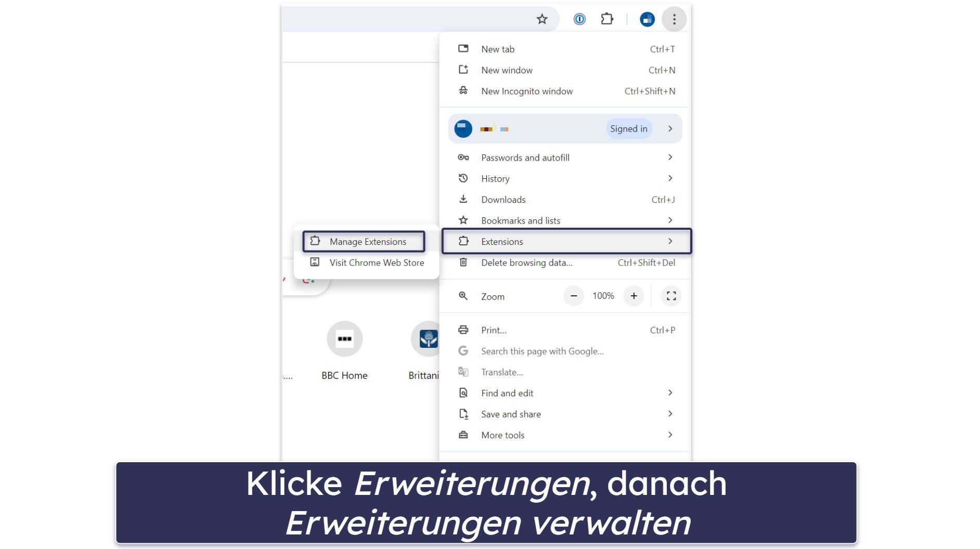Click the New window icon
The width and height of the screenshot is (980, 549).
point(463,70)
